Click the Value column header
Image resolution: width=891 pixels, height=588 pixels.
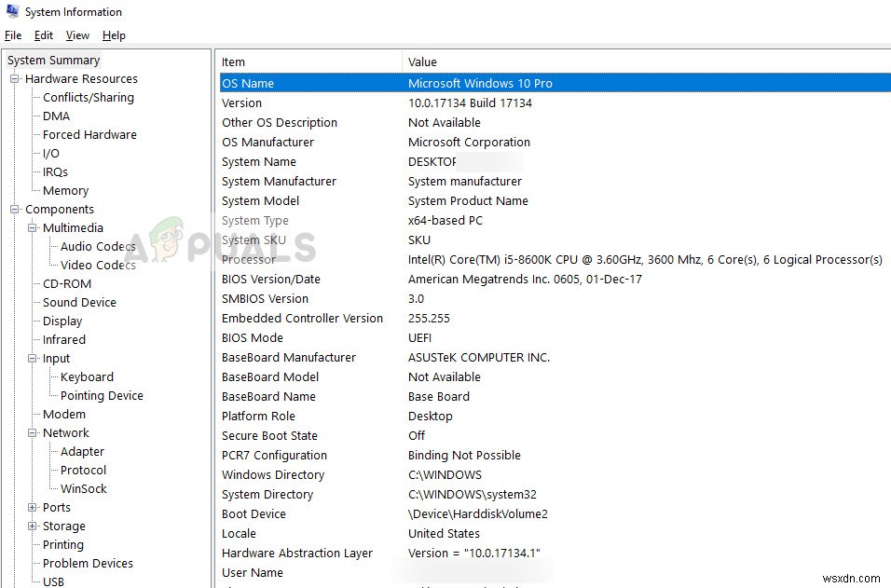coord(647,62)
